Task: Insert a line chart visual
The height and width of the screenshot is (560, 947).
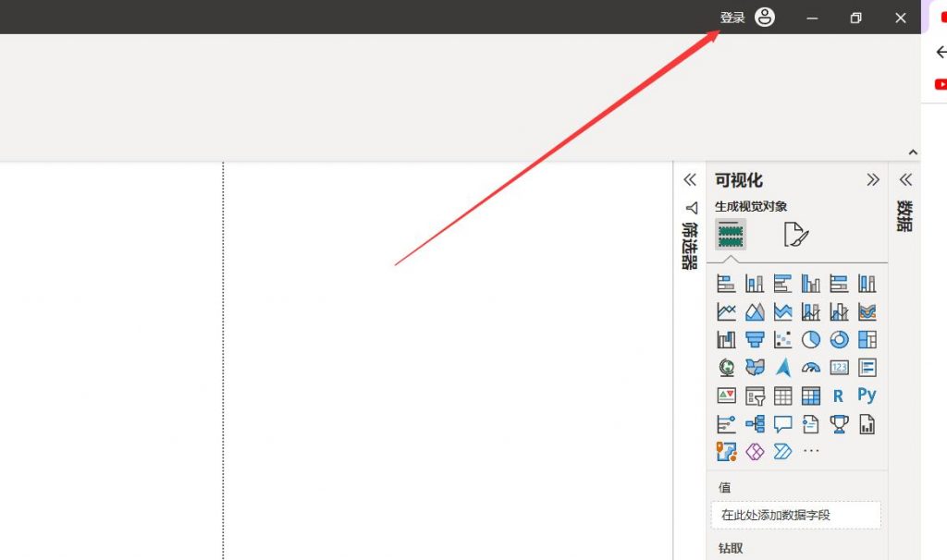Action: pos(726,311)
